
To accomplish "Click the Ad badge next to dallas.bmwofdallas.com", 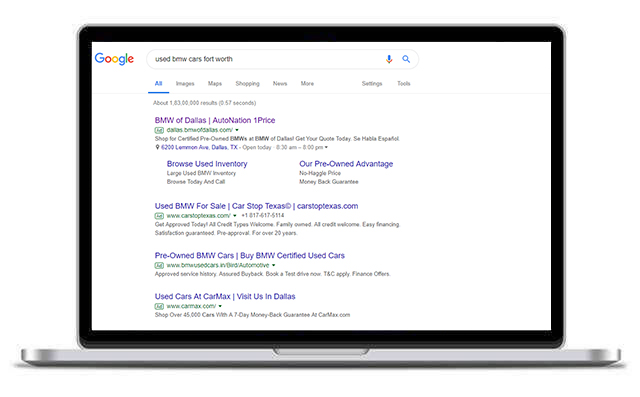I will tap(159, 130).
